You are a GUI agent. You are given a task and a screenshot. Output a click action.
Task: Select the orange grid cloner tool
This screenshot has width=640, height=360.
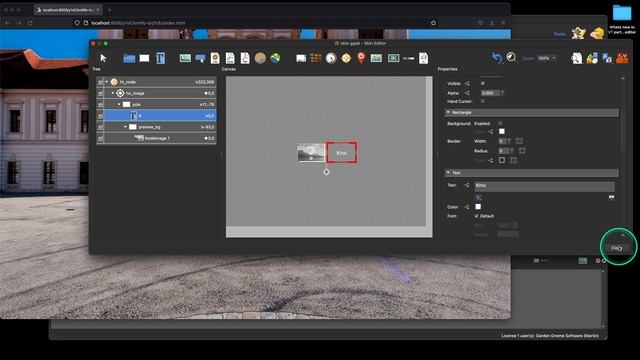[x=316, y=58]
